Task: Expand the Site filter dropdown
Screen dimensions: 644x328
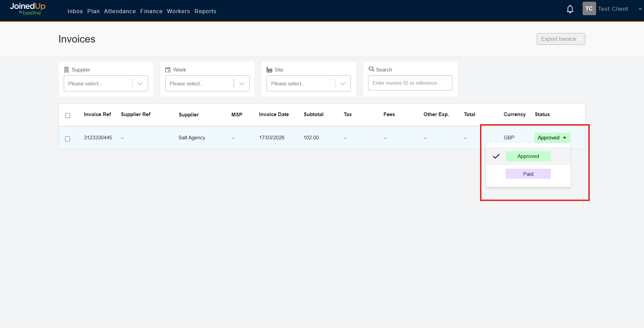Action: tap(343, 84)
